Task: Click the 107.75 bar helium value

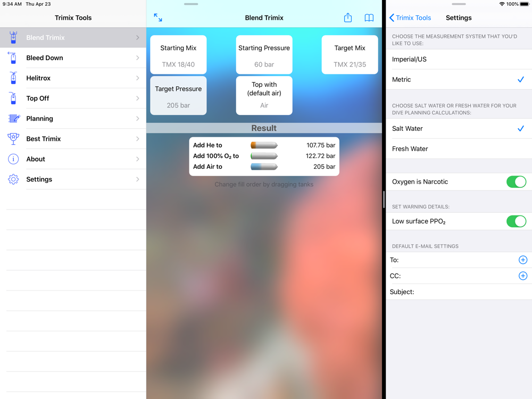Action: [x=321, y=145]
